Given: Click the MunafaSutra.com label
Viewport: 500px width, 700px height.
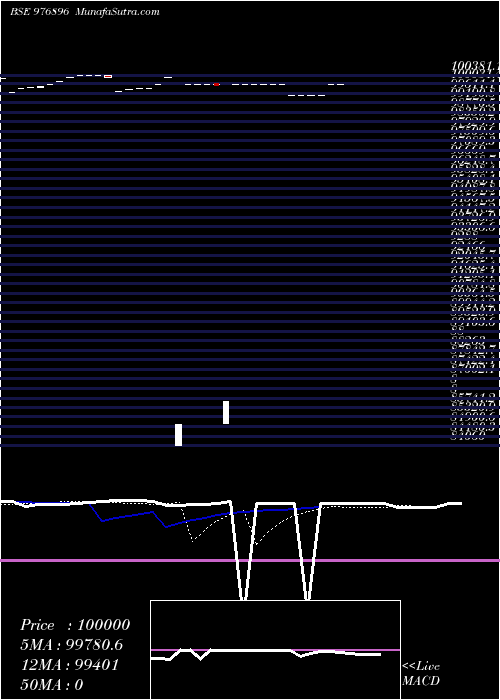Looking at the screenshot, I should click(118, 12).
